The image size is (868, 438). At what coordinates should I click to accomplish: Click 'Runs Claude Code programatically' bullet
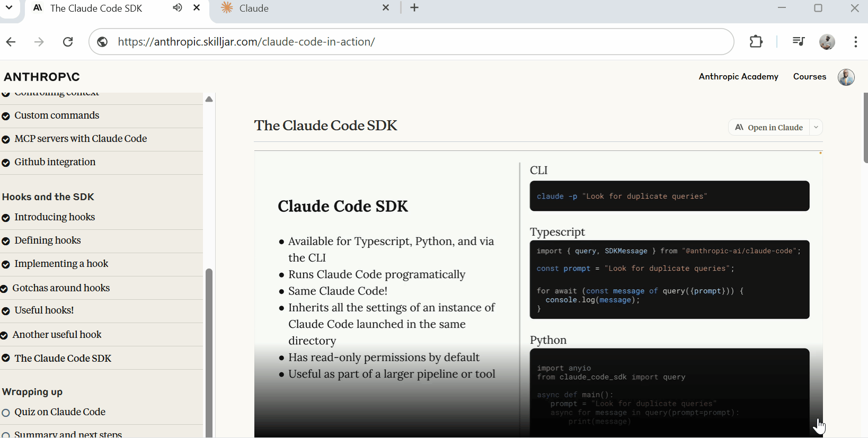coord(377,275)
